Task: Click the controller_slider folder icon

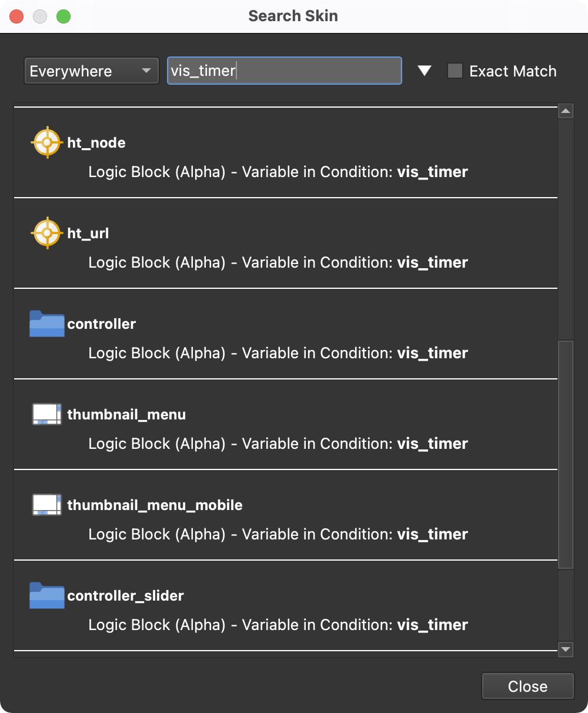Action: click(x=46, y=595)
